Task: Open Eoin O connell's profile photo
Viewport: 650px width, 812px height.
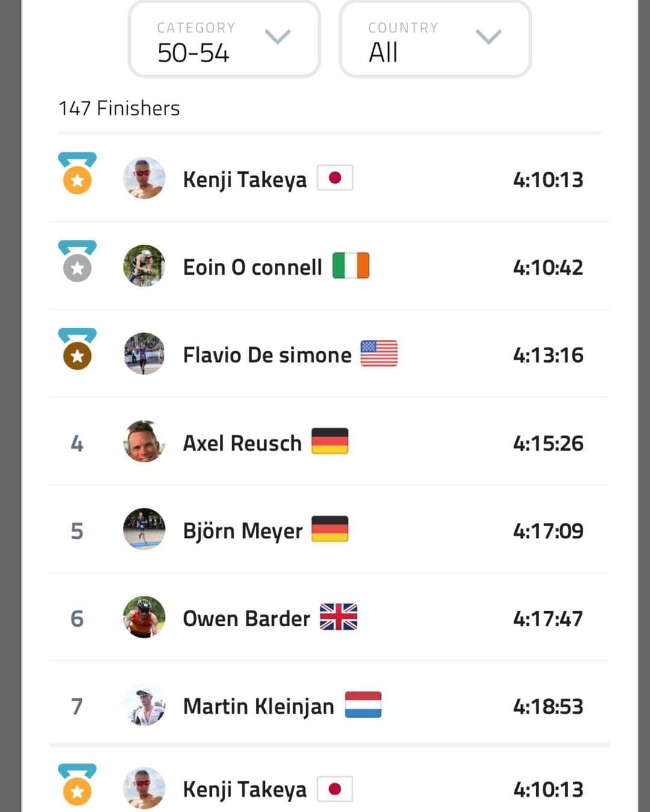Action: point(144,266)
